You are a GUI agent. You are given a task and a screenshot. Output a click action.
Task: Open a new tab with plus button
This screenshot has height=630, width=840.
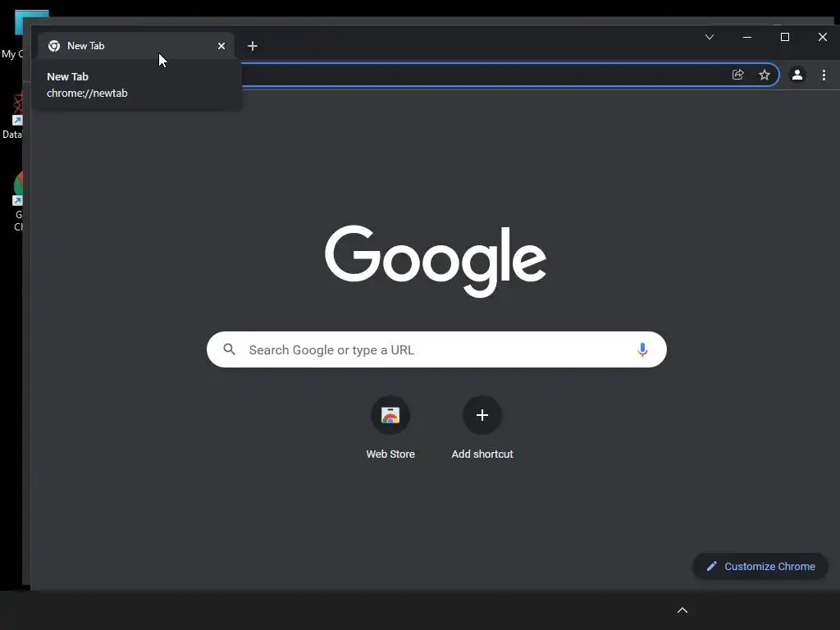(x=253, y=46)
